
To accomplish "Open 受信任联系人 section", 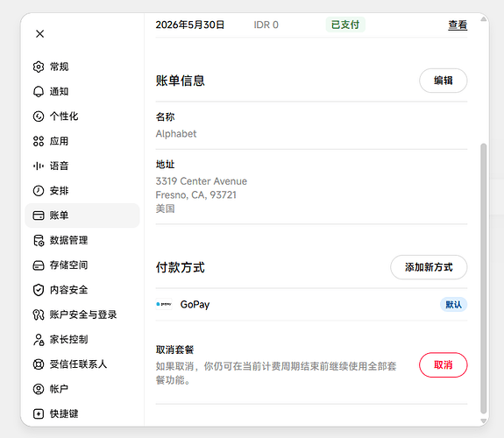I will click(x=82, y=364).
